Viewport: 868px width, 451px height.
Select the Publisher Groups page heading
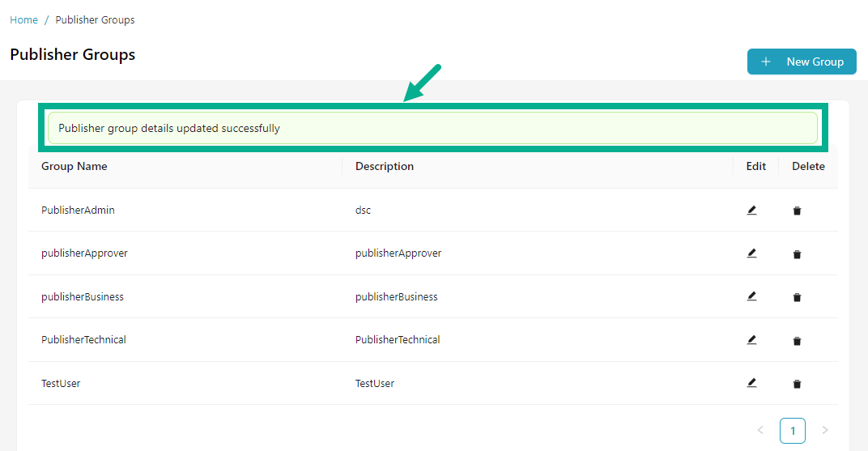tap(73, 55)
